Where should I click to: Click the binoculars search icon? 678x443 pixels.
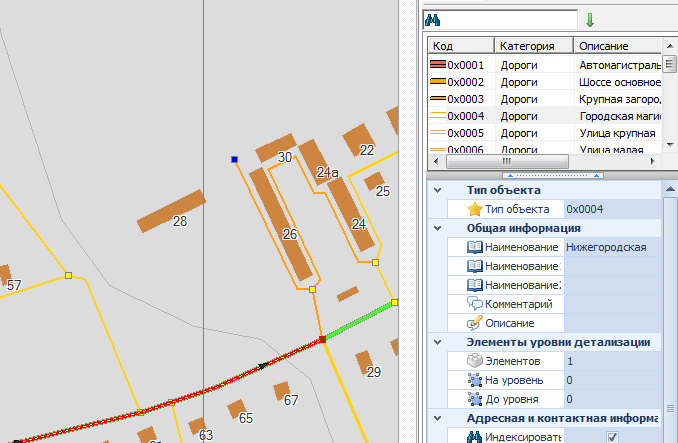click(x=432, y=20)
